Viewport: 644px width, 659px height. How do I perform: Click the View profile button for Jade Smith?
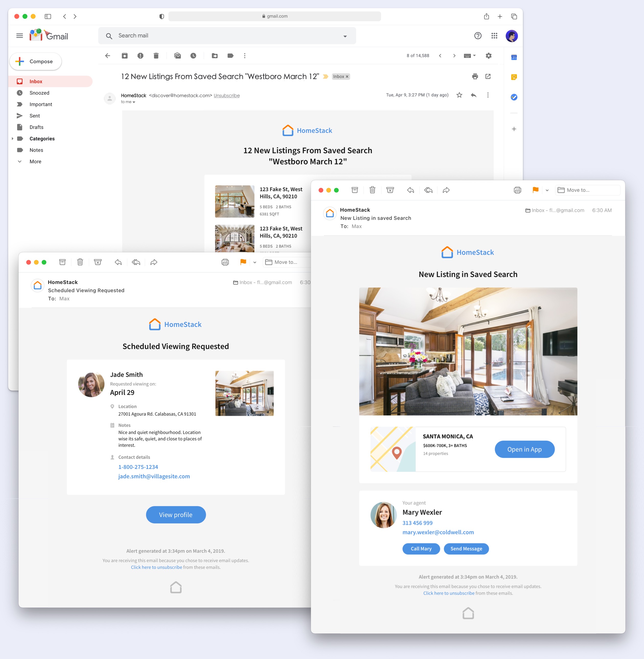[176, 515]
